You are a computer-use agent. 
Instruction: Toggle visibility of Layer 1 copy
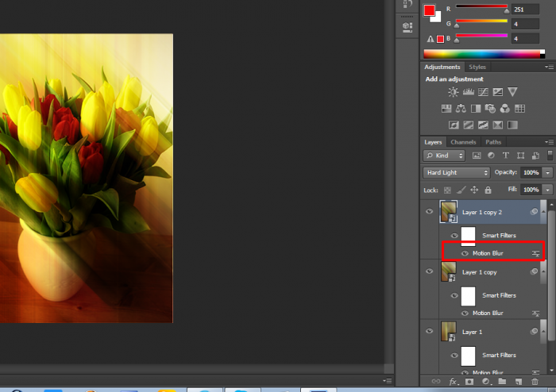[x=430, y=272]
